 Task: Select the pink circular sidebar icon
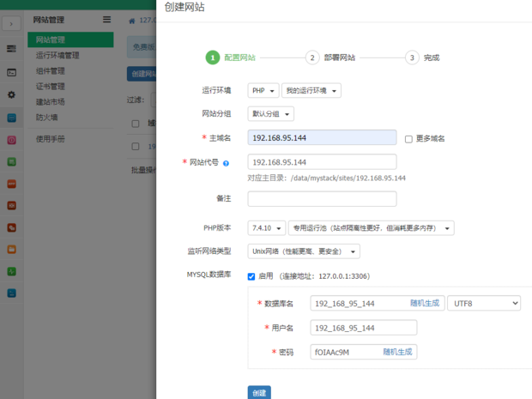[11, 140]
